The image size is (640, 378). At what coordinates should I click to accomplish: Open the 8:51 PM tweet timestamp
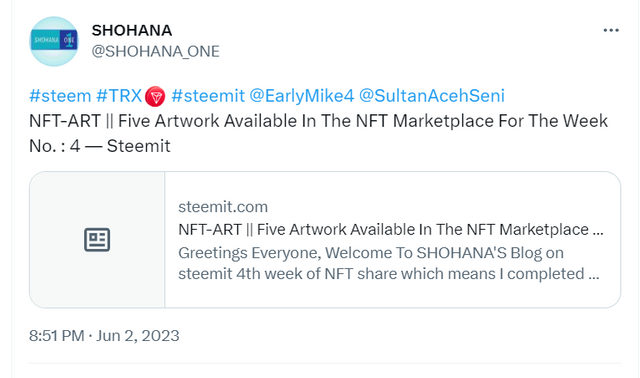pos(56,336)
